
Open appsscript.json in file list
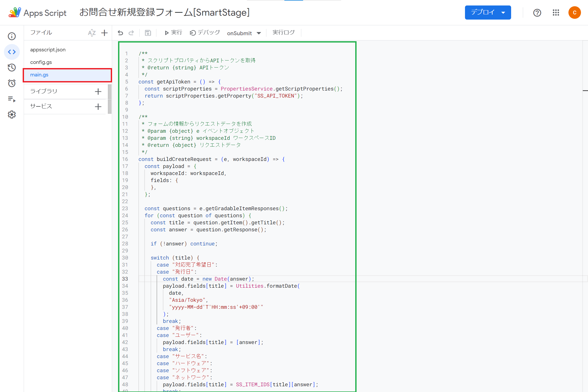tap(48, 50)
